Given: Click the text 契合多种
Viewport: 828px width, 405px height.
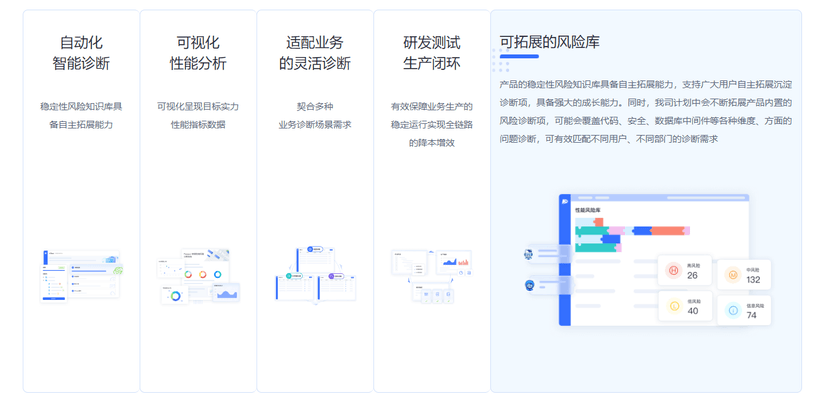Looking at the screenshot, I should click(315, 107).
